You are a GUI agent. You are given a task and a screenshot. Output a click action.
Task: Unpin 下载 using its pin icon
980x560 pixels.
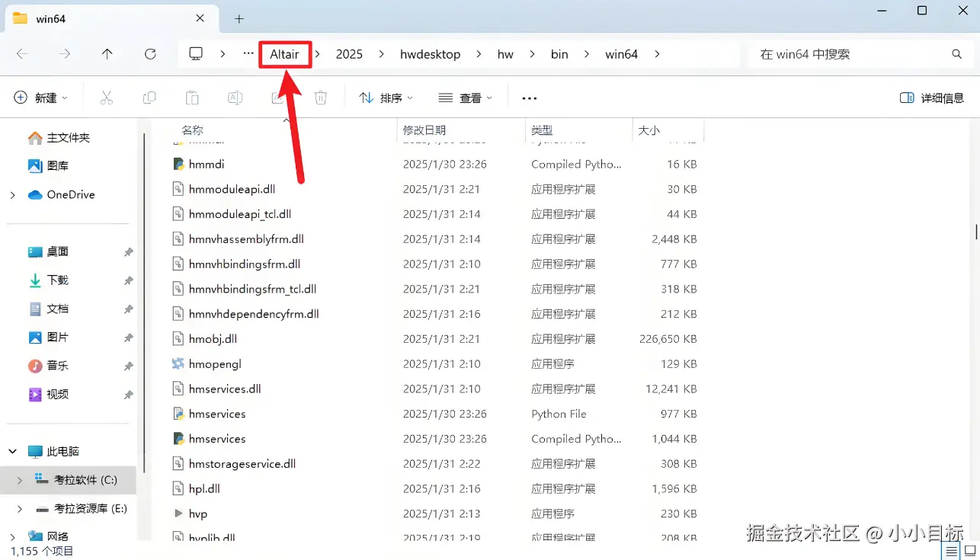pyautogui.click(x=129, y=280)
